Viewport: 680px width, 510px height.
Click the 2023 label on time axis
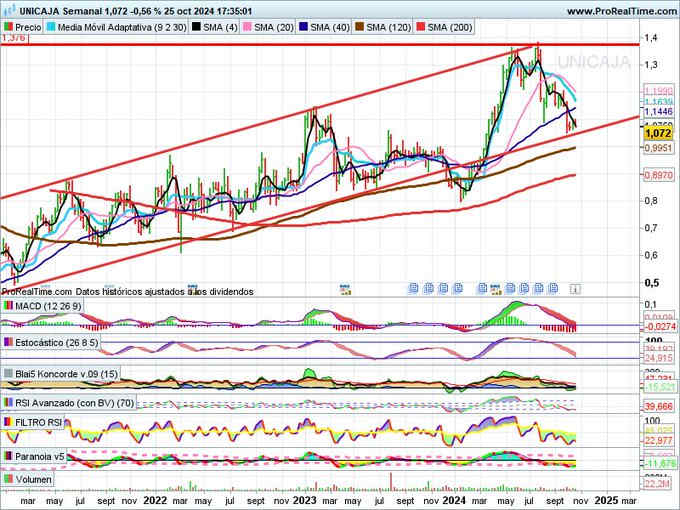click(304, 500)
